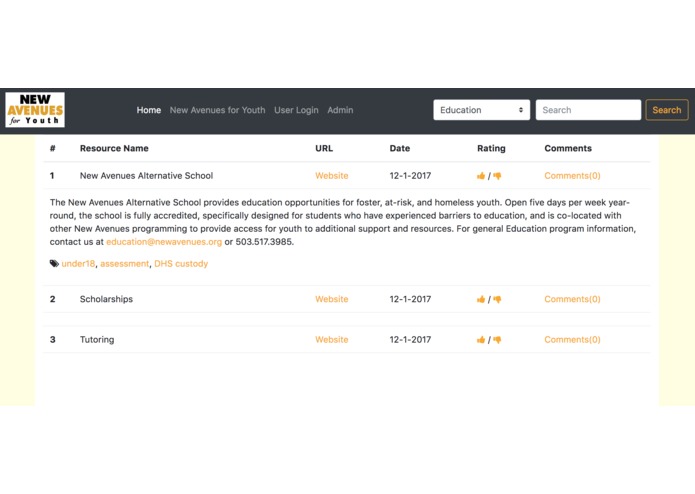695x494 pixels.
Task: Open Website link for Tutoring
Action: 332,339
